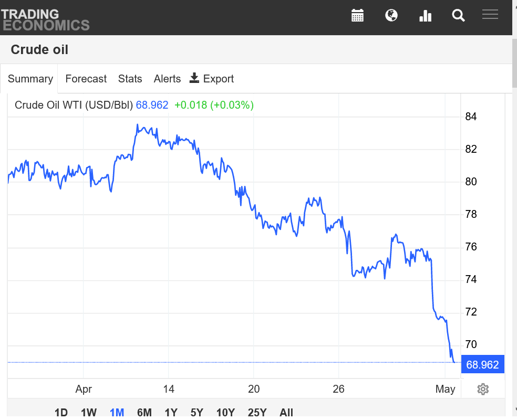This screenshot has width=517, height=420.
Task: Switch to the Summary tab
Action: (30, 79)
